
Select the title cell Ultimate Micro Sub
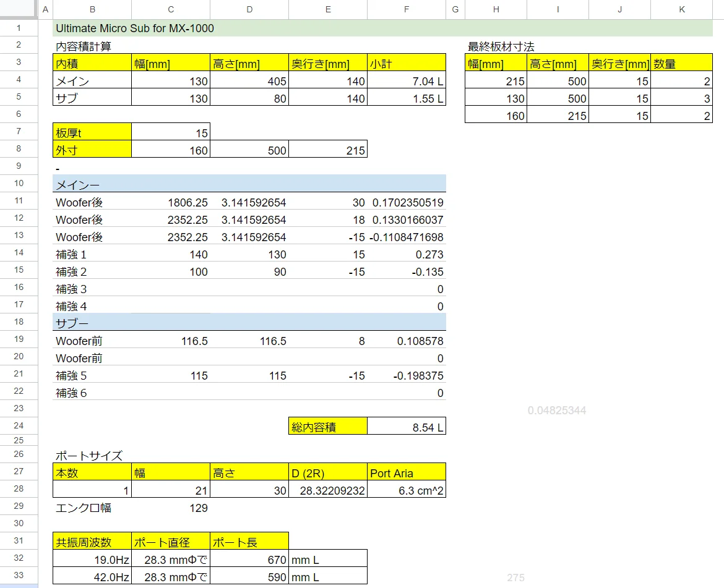pos(135,28)
